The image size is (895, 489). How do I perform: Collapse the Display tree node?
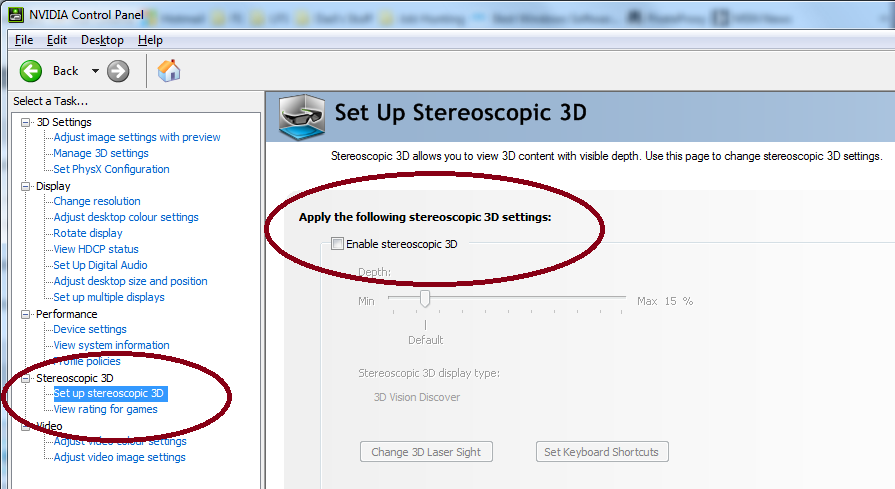tap(25, 186)
